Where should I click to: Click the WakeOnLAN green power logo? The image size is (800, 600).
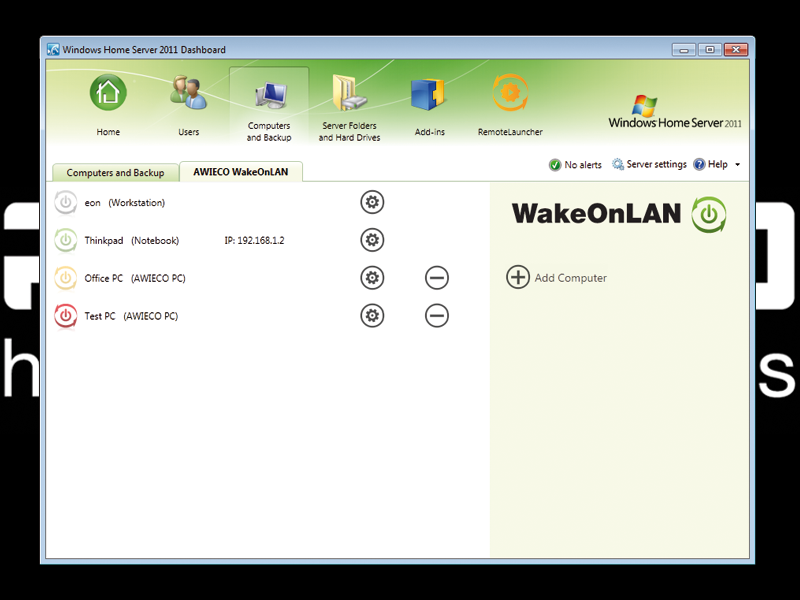[709, 214]
